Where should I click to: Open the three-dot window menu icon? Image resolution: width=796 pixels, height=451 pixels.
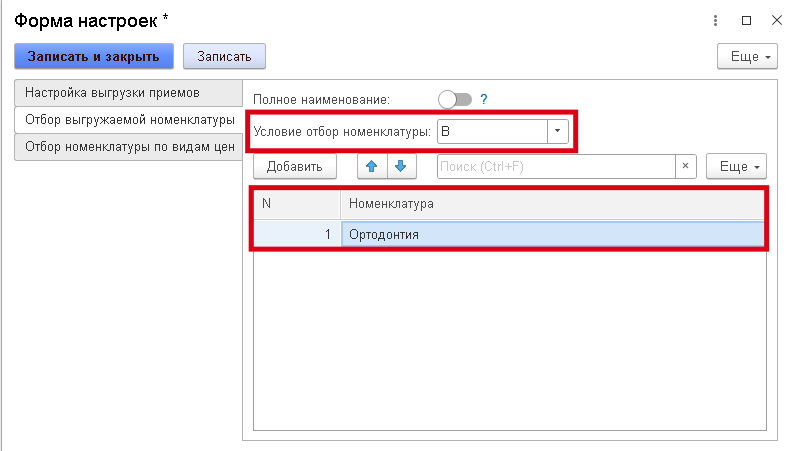[x=715, y=20]
